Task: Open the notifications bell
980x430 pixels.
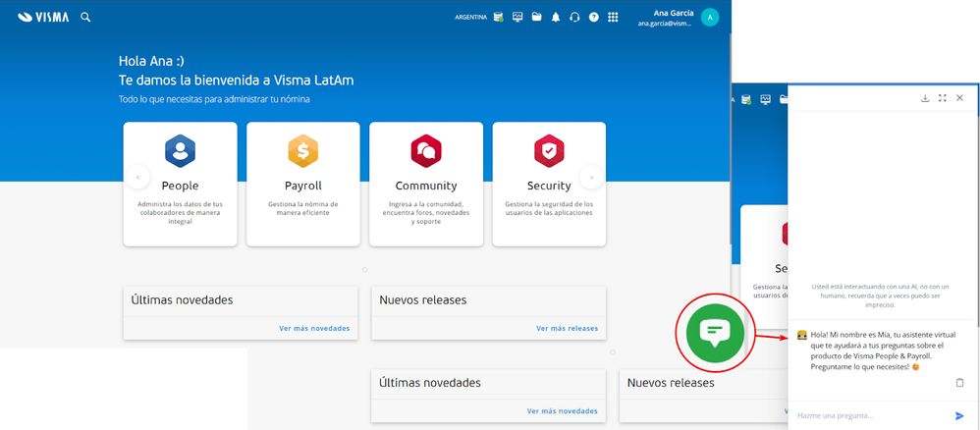Action: click(556, 18)
